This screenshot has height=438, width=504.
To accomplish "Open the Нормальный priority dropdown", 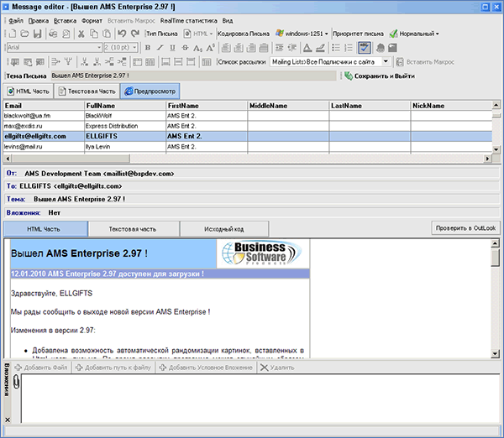I will [437, 34].
